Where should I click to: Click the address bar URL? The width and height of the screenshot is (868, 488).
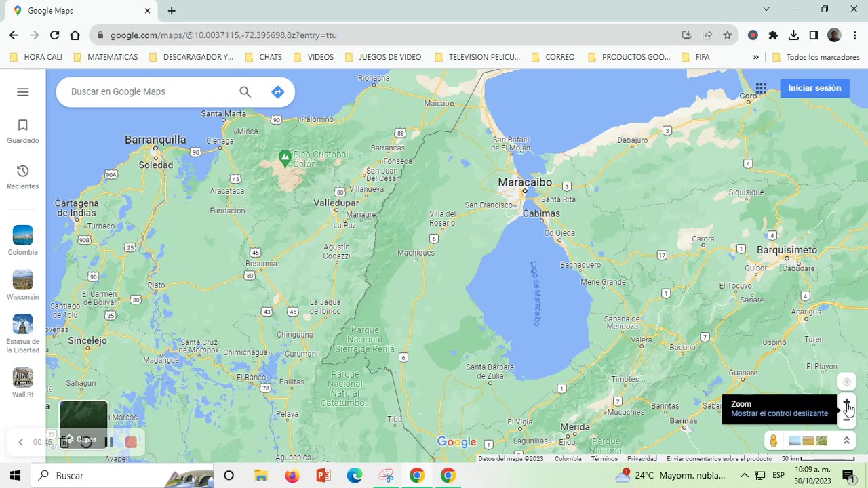(x=223, y=35)
